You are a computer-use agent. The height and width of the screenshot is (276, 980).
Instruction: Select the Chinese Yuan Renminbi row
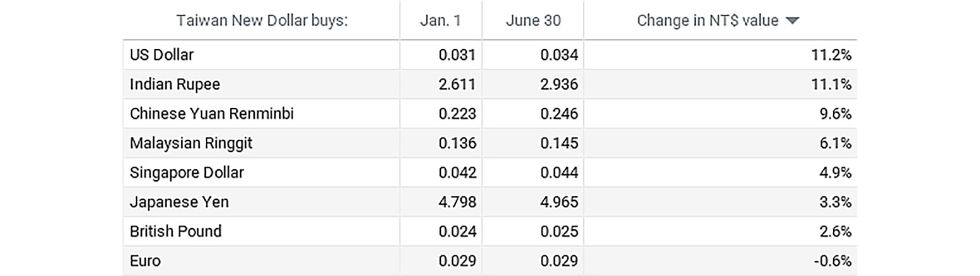(x=490, y=113)
